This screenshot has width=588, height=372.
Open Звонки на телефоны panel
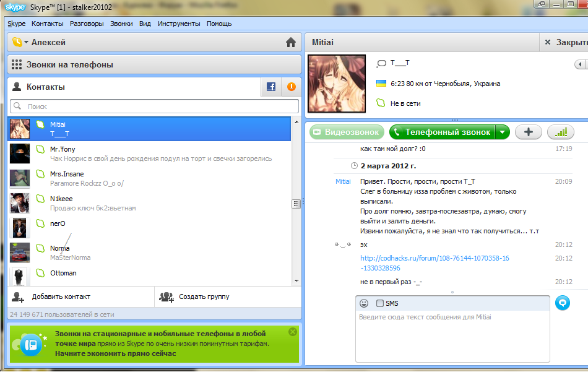155,64
